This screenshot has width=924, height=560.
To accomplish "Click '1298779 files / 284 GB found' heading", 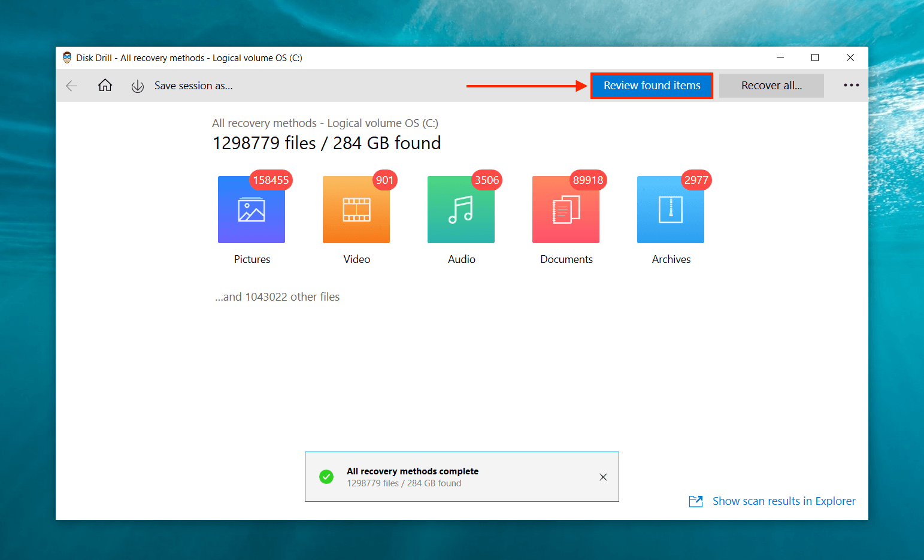I will [x=327, y=143].
